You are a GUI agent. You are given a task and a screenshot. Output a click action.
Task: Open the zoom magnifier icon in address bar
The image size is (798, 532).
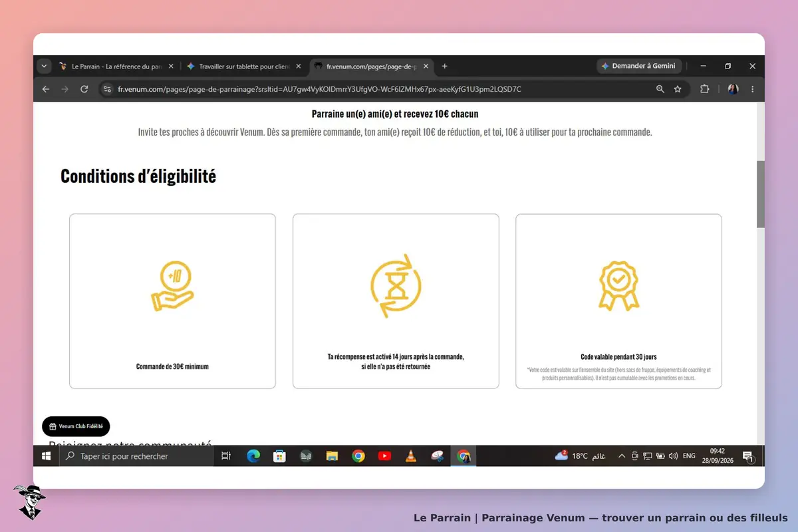tap(660, 89)
